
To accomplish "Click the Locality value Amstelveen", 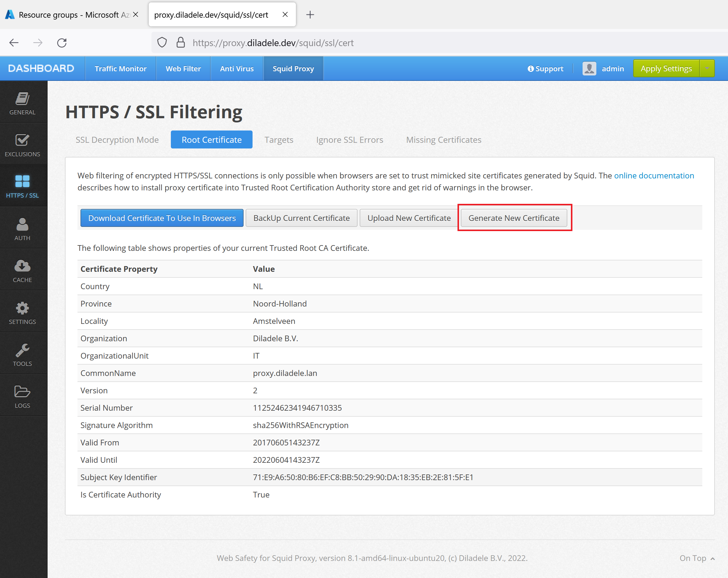I will pos(274,321).
